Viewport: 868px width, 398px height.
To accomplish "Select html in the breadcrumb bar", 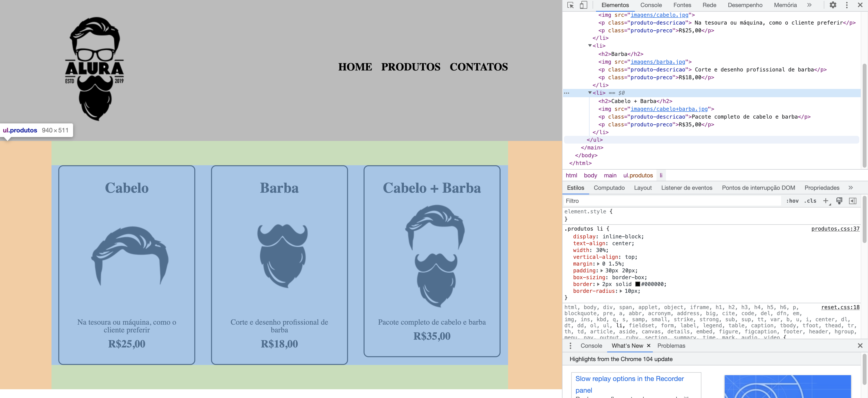I will tap(571, 175).
